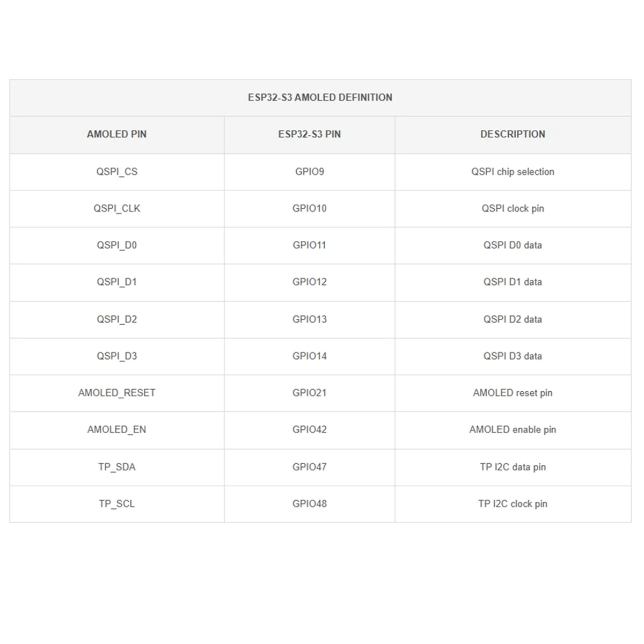
Task: Click the AMOLED PIN column header
Action: 116,134
